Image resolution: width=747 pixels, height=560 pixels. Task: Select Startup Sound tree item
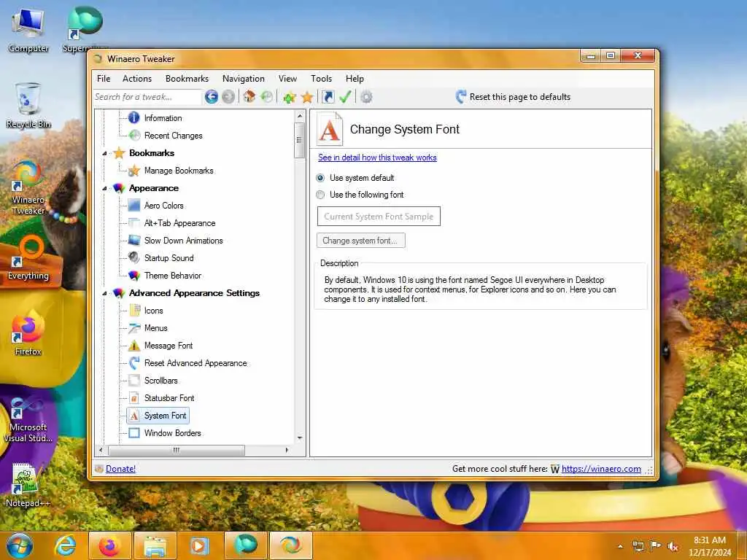click(169, 258)
